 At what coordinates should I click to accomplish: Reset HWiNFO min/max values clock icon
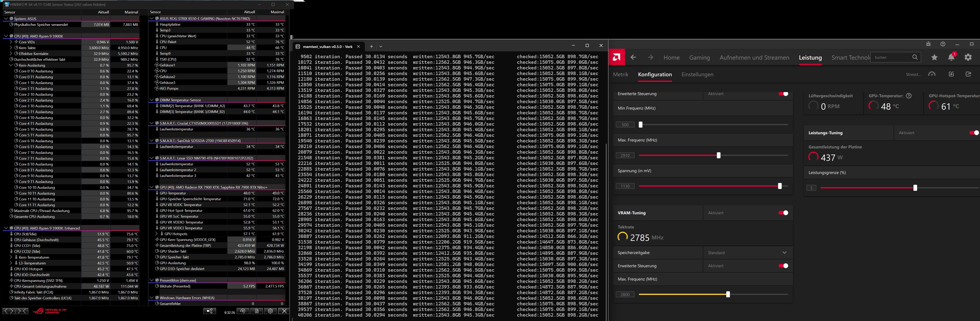click(243, 311)
